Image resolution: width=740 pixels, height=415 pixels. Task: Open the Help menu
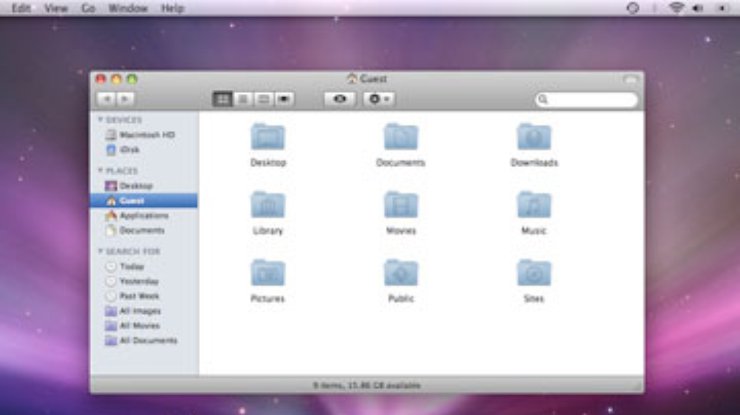click(172, 8)
